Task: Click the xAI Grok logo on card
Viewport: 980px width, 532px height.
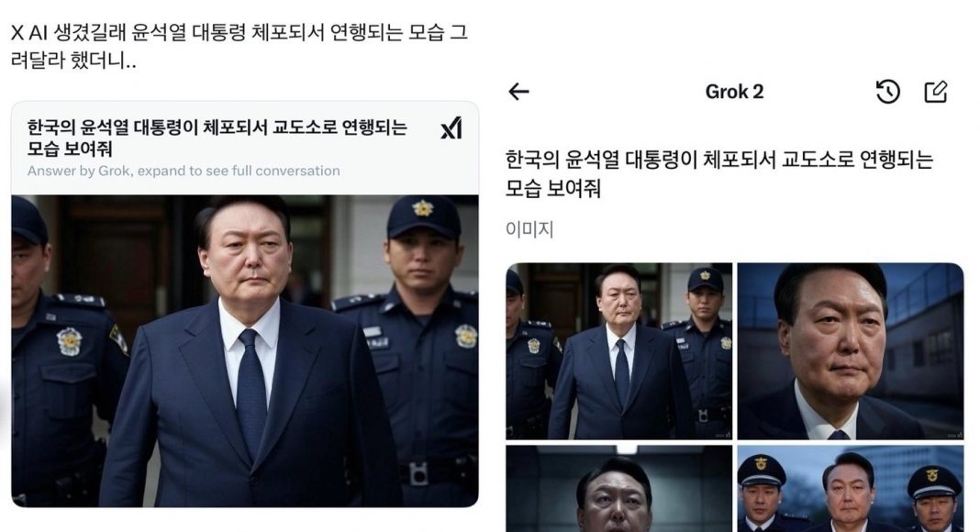Action: click(451, 128)
